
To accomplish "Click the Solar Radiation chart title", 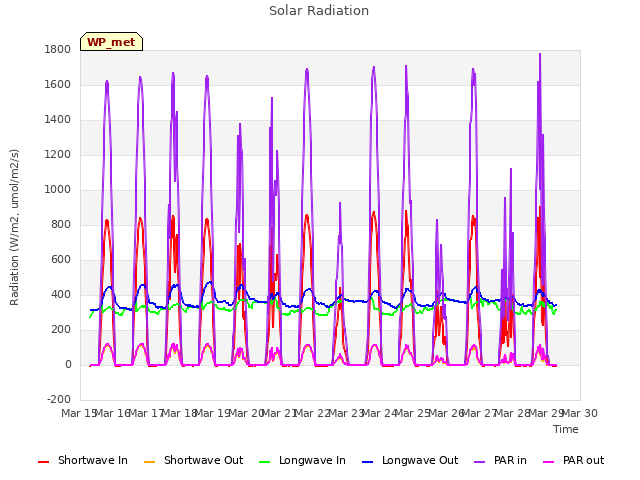I will 319,11.
